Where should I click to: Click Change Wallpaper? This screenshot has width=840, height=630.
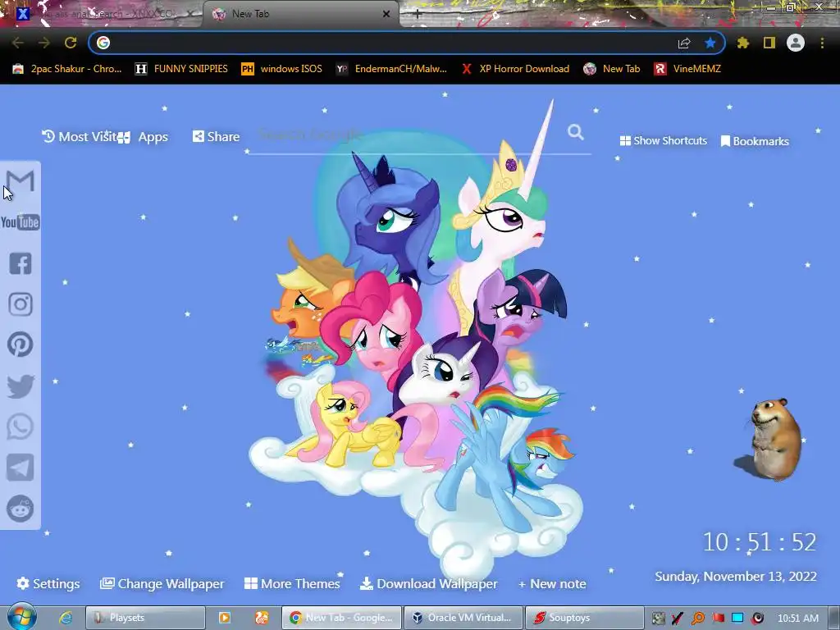(x=162, y=583)
